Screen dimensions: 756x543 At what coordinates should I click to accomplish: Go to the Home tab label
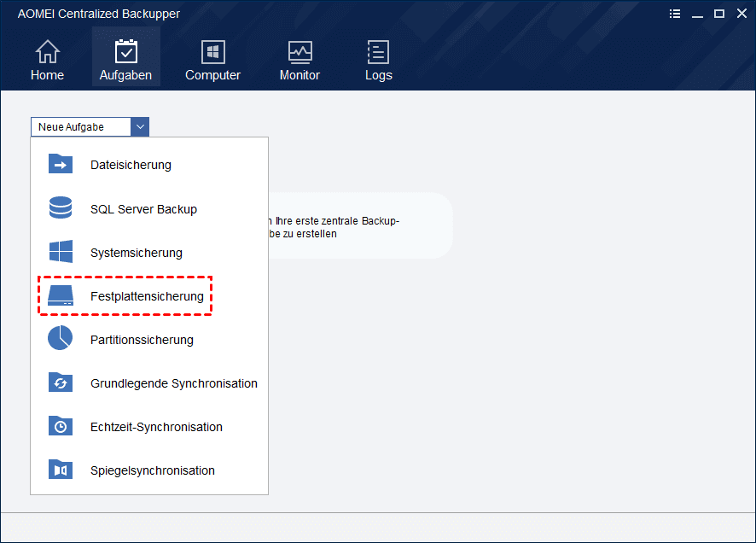pyautogui.click(x=47, y=75)
